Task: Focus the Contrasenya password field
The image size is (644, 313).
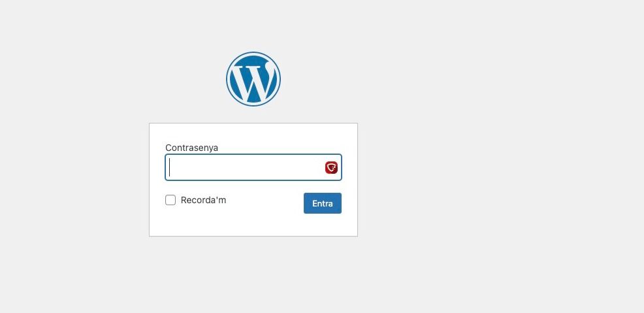Action: 253,167
